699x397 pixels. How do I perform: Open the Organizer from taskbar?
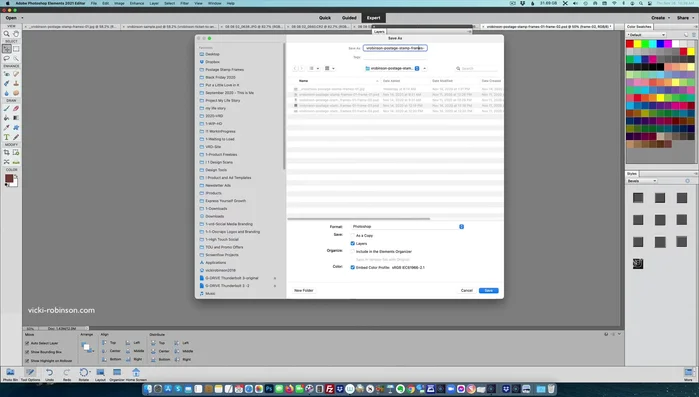pos(117,374)
